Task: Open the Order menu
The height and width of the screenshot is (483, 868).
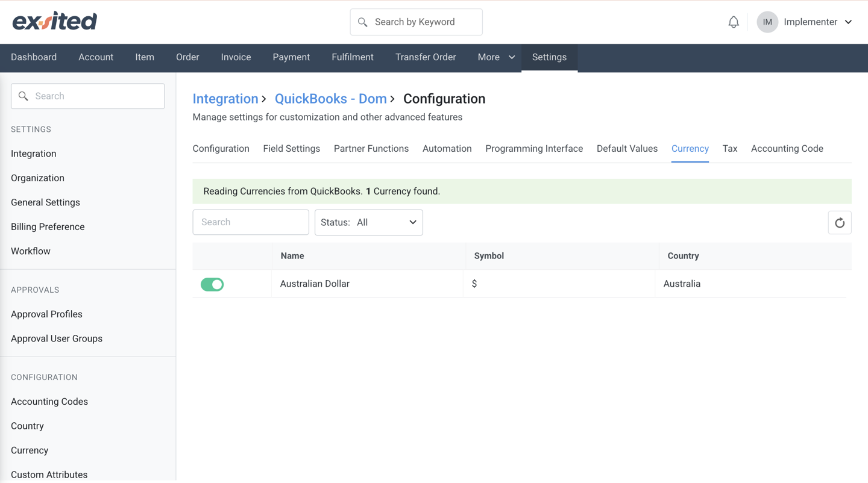Action: [187, 57]
